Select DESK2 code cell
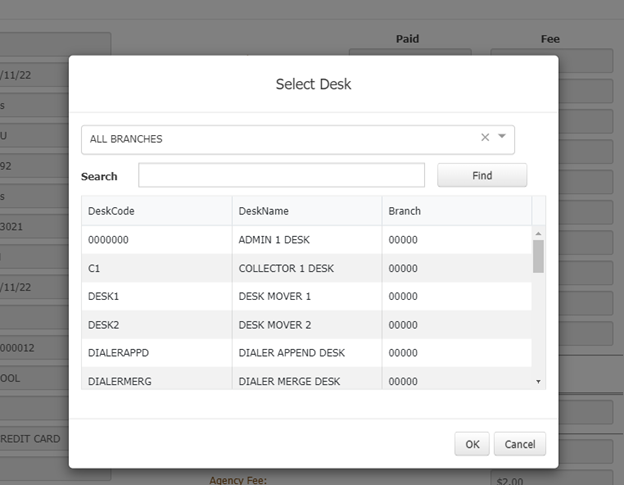This screenshot has height=485, width=624. pos(157,325)
